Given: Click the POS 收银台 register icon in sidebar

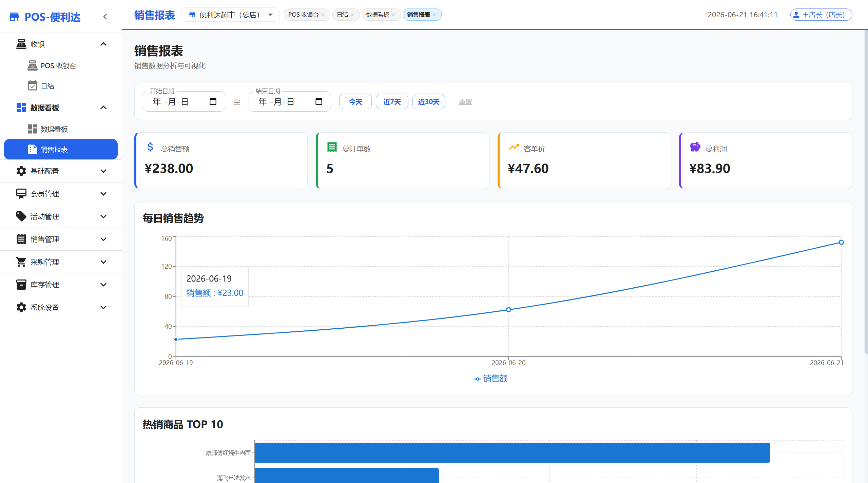Looking at the screenshot, I should point(33,65).
